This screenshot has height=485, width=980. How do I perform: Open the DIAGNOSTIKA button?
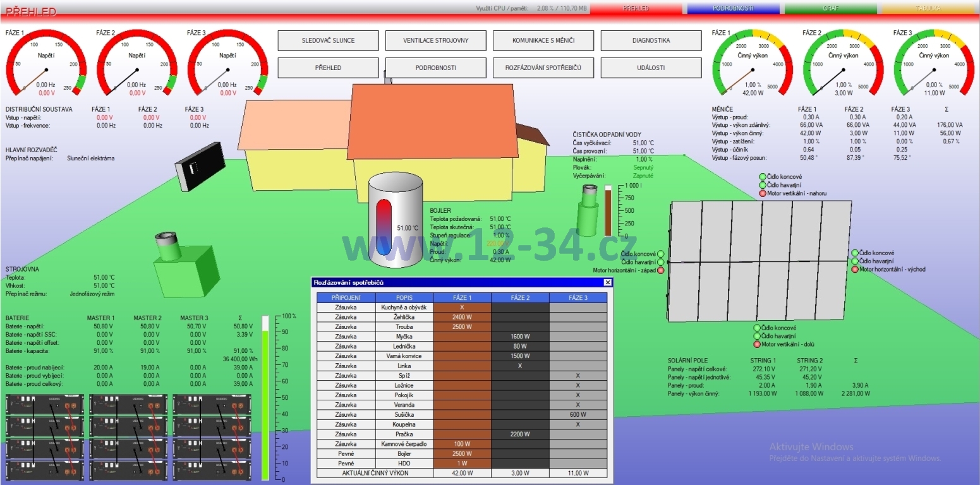[x=651, y=40]
